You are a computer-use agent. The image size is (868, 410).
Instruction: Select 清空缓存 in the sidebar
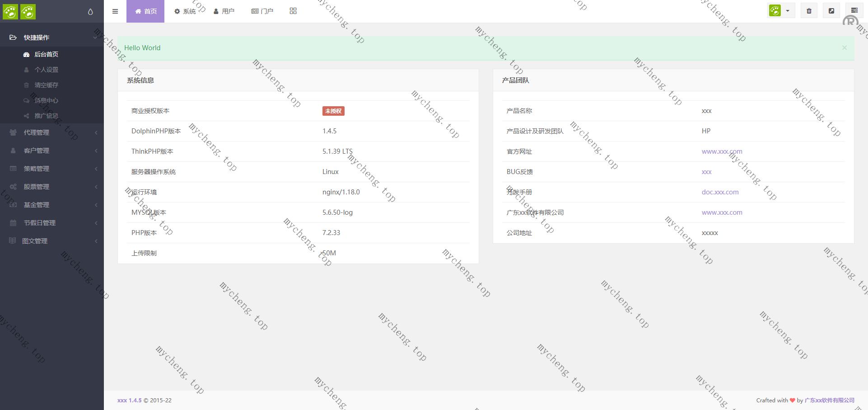tap(47, 85)
